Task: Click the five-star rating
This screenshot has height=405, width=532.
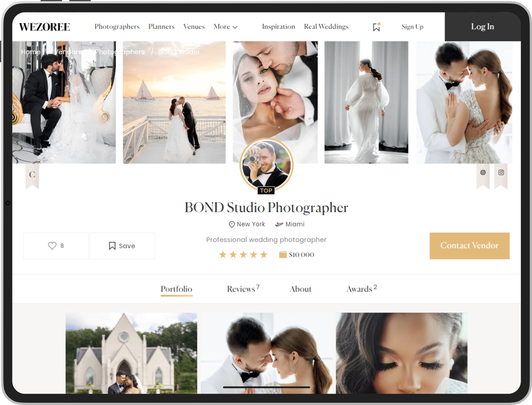Action: 243,255
